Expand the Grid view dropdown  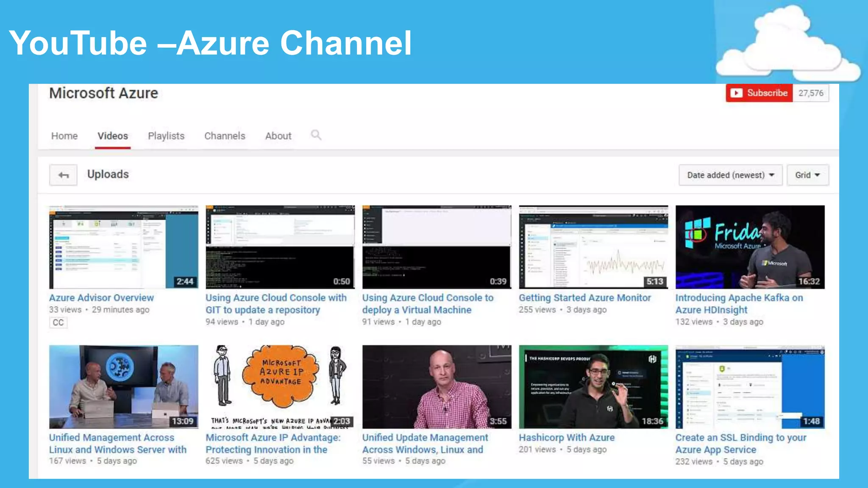(807, 175)
